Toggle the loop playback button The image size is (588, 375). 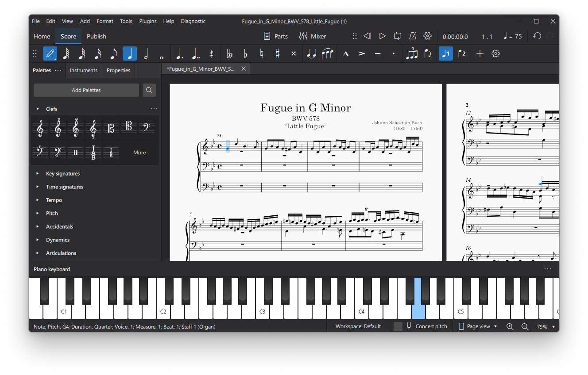coord(397,36)
